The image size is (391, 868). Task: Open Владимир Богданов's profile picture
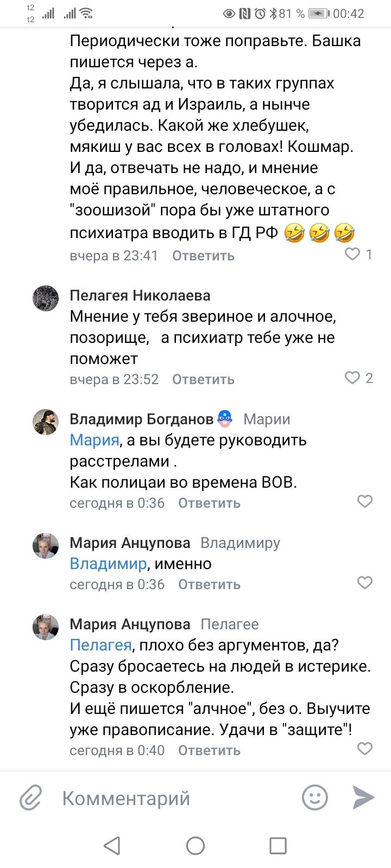click(x=46, y=422)
